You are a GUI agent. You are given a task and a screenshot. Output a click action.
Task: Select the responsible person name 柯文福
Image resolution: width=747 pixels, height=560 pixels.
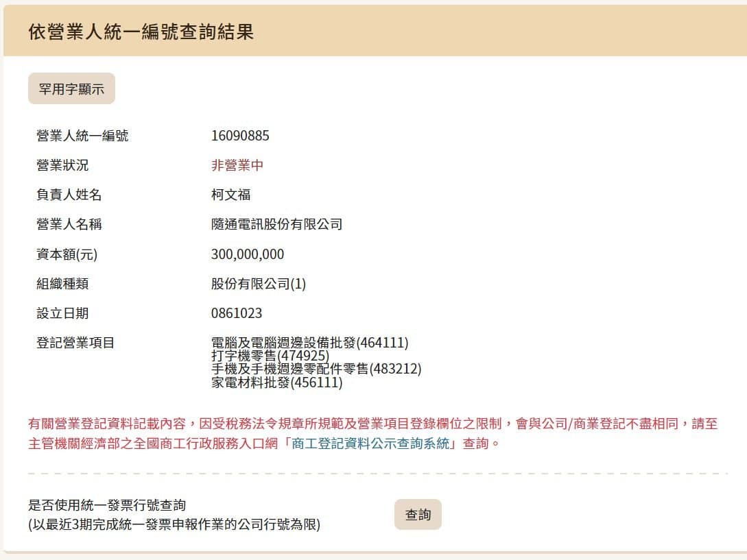click(x=230, y=195)
